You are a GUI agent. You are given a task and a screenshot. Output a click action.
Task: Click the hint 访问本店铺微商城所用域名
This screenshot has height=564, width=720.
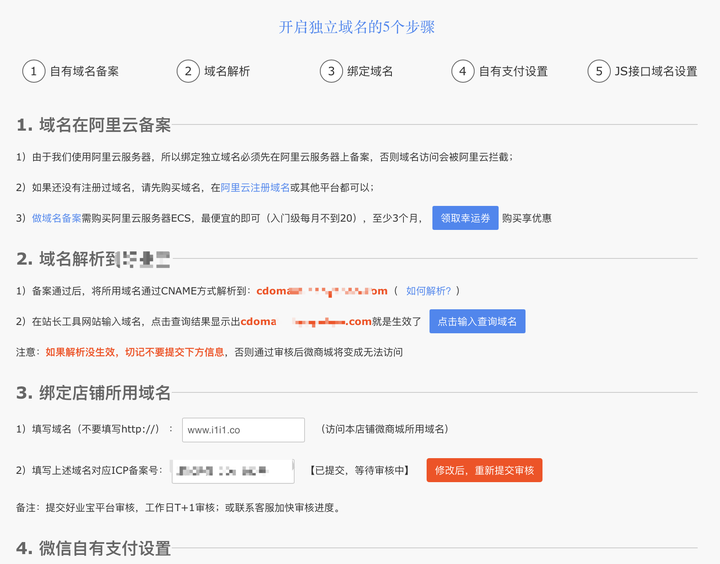(385, 429)
